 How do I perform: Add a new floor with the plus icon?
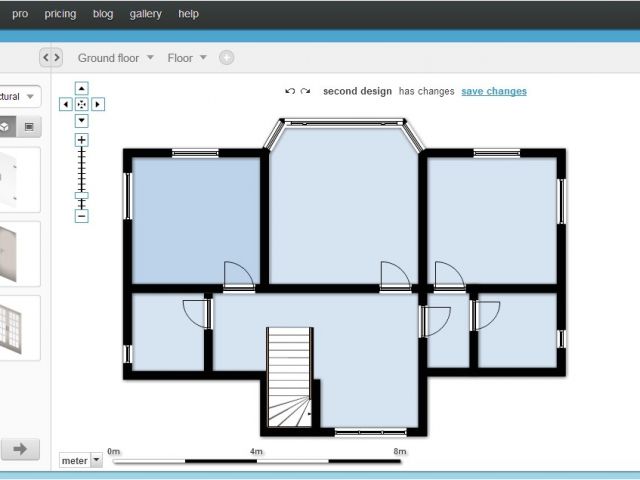(226, 58)
